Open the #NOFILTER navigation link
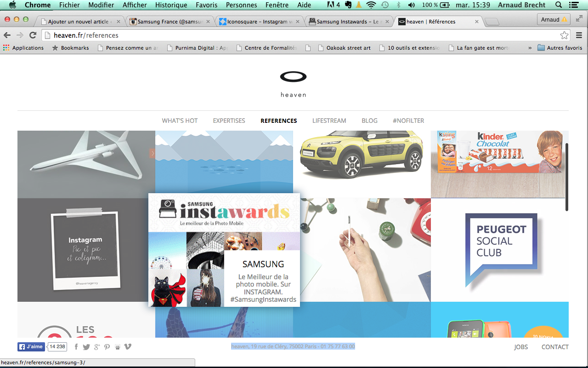Image resolution: width=588 pixels, height=368 pixels. click(408, 121)
